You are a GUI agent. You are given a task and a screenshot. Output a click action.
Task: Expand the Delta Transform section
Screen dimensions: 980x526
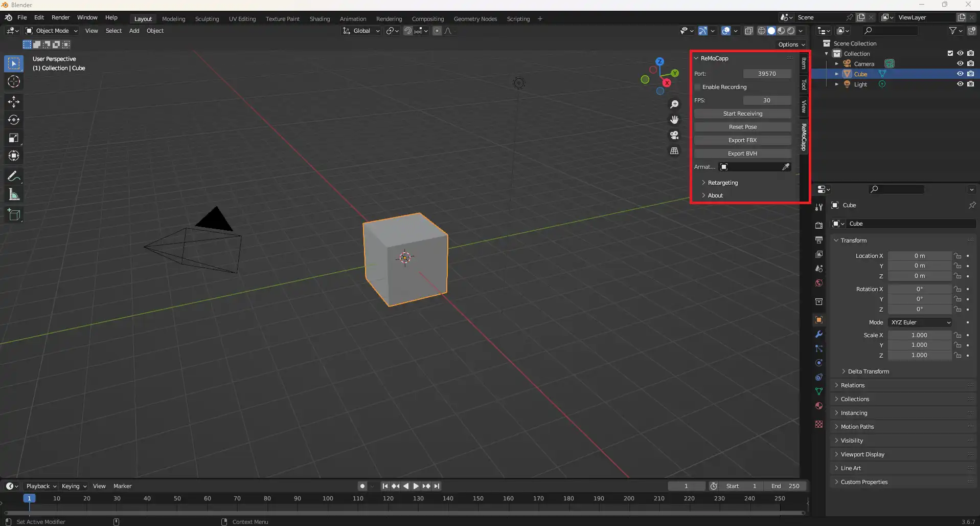(x=868, y=371)
